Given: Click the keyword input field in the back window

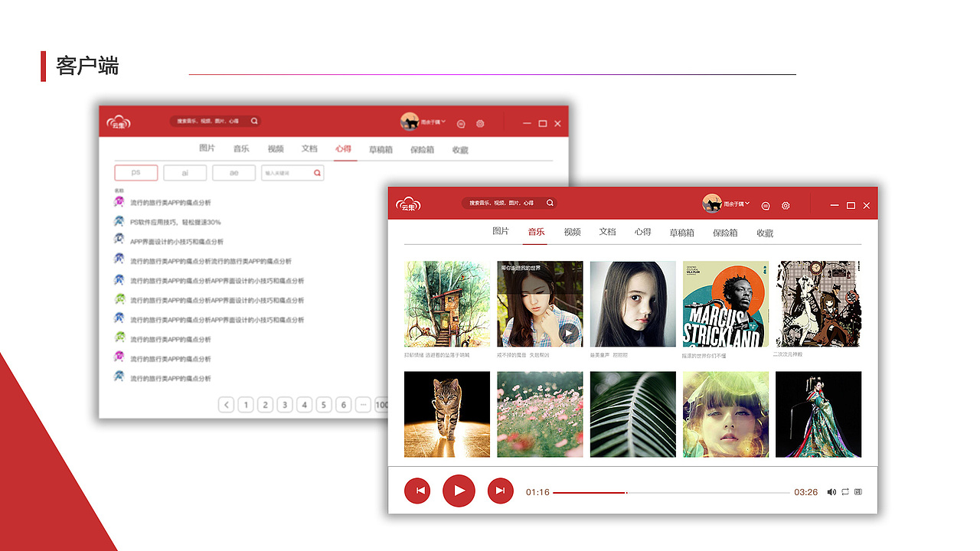Looking at the screenshot, I should coord(292,173).
